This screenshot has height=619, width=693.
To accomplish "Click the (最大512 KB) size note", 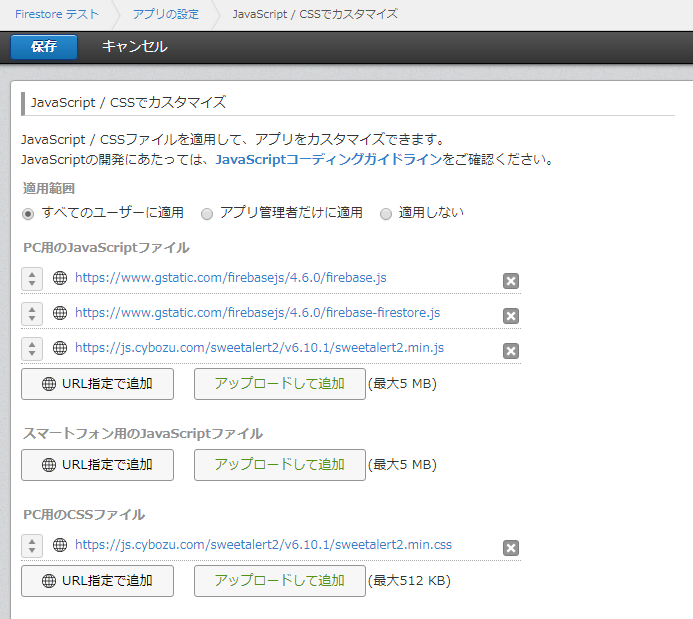I will click(x=409, y=581).
